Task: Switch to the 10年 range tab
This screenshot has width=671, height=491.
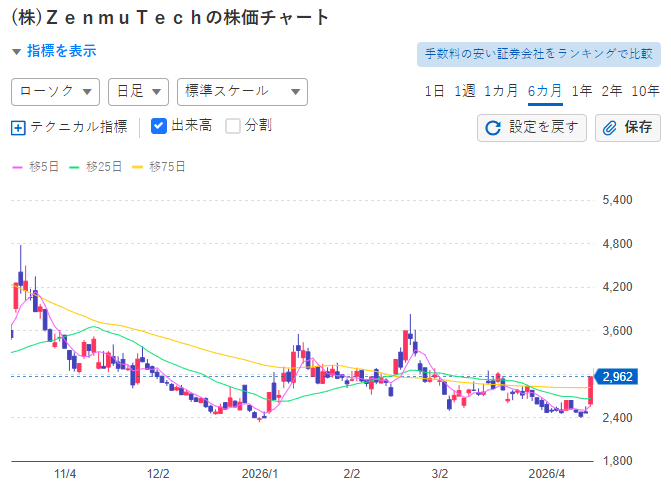Action: pyautogui.click(x=645, y=91)
